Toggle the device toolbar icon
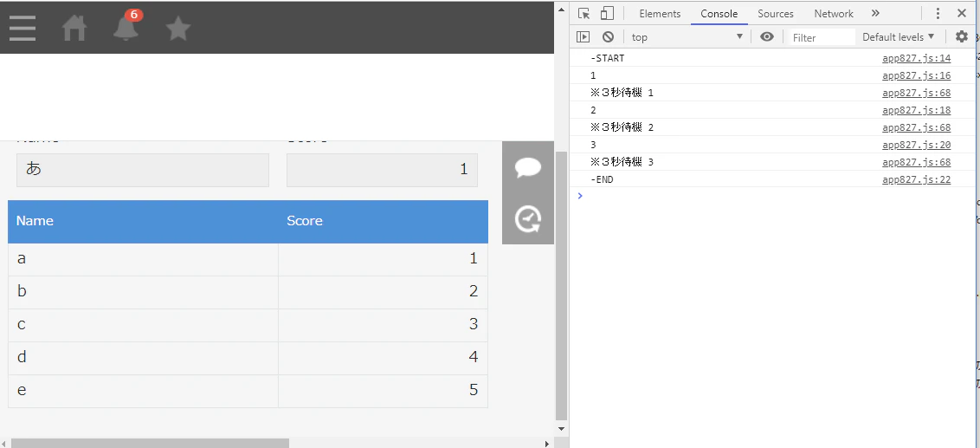 click(x=608, y=13)
